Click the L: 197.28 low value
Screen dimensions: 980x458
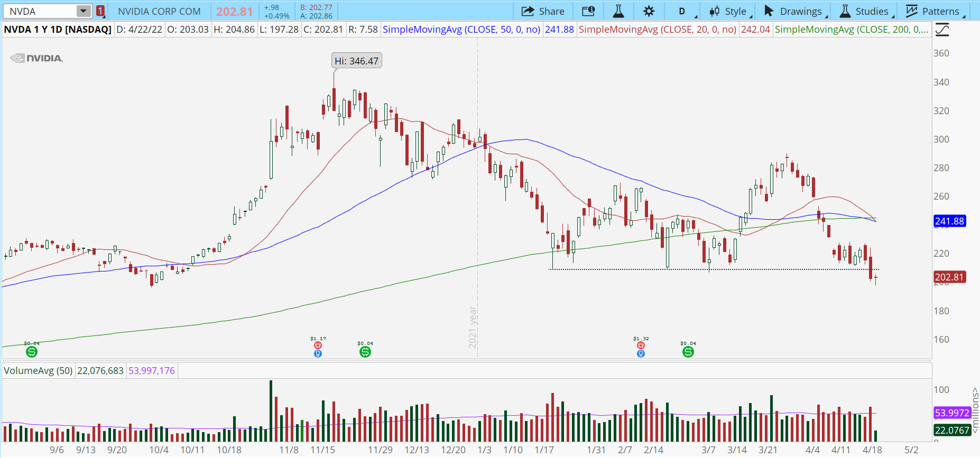click(279, 30)
